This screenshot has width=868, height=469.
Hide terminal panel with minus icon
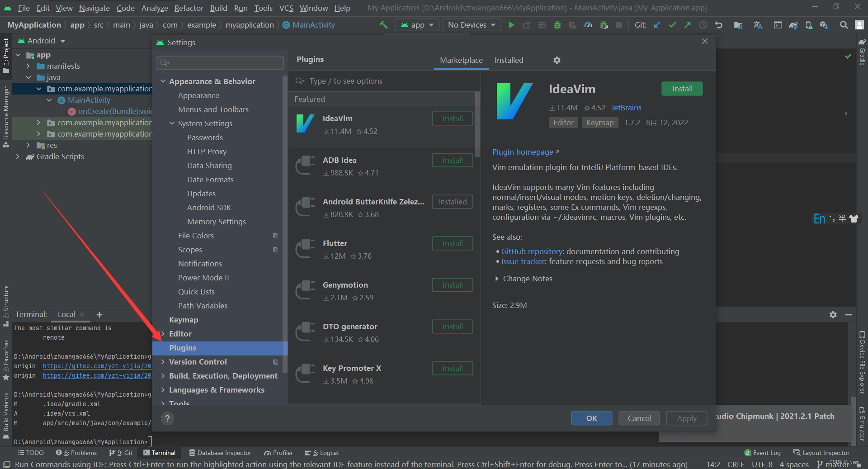click(x=849, y=315)
